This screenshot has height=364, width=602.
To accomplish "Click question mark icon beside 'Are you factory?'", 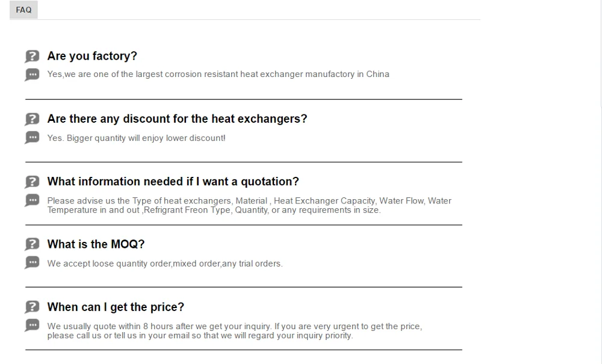I will click(33, 57).
